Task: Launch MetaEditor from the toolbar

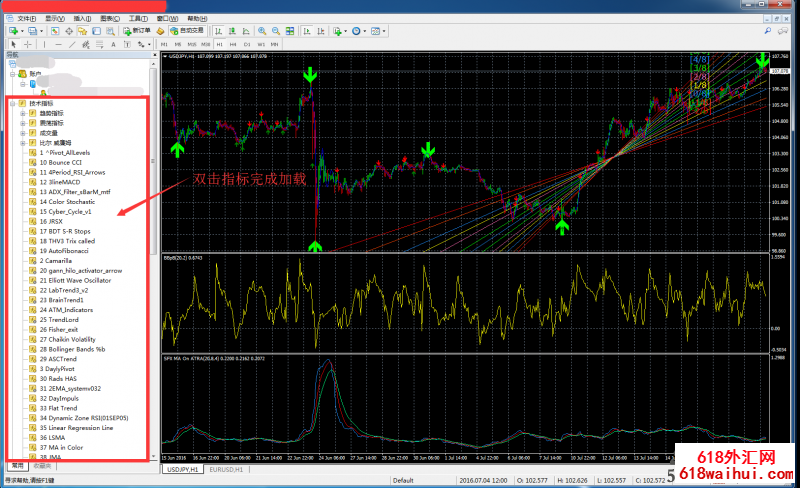Action: (x=160, y=31)
